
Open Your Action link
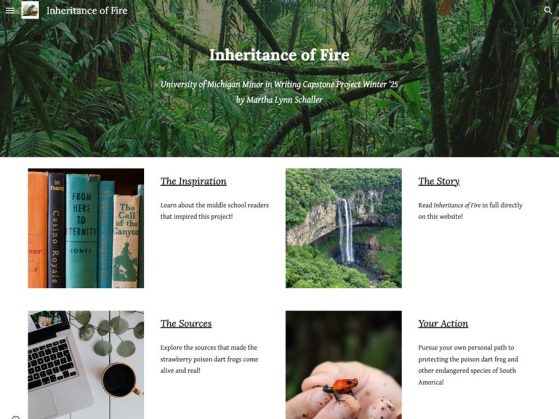tap(443, 323)
